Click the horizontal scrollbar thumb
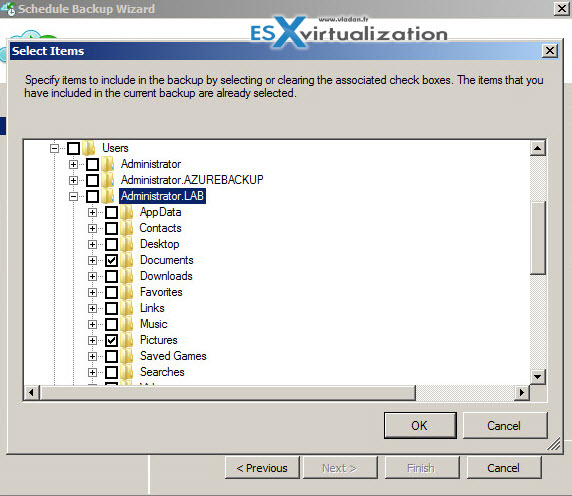The width and height of the screenshot is (572, 496). pyautogui.click(x=228, y=393)
